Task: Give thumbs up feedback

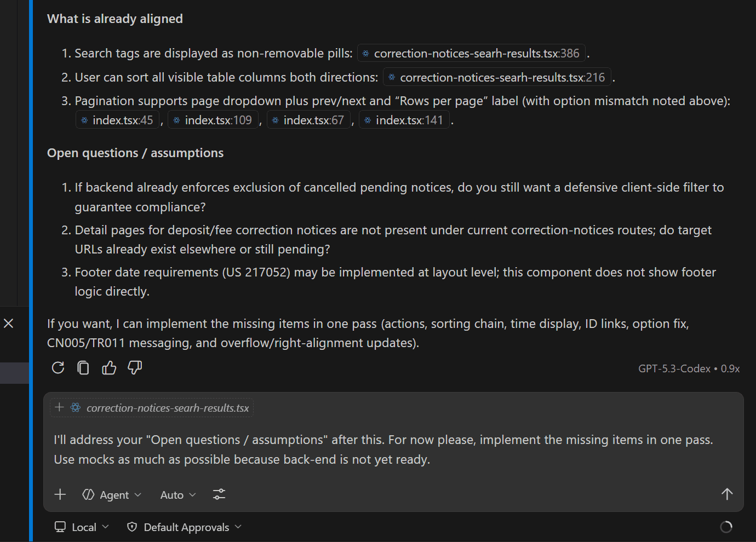Action: click(109, 368)
